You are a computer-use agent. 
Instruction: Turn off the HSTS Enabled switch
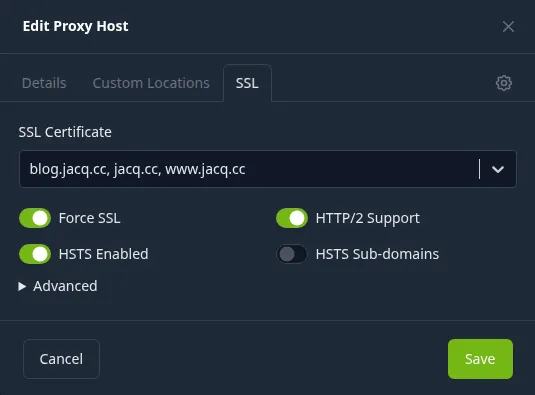[x=35, y=254]
